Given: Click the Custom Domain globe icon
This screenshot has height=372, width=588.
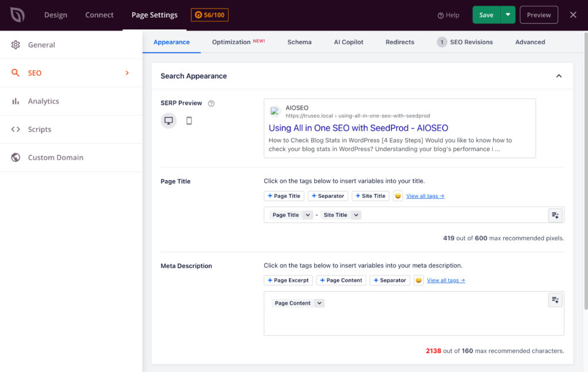Looking at the screenshot, I should (16, 158).
